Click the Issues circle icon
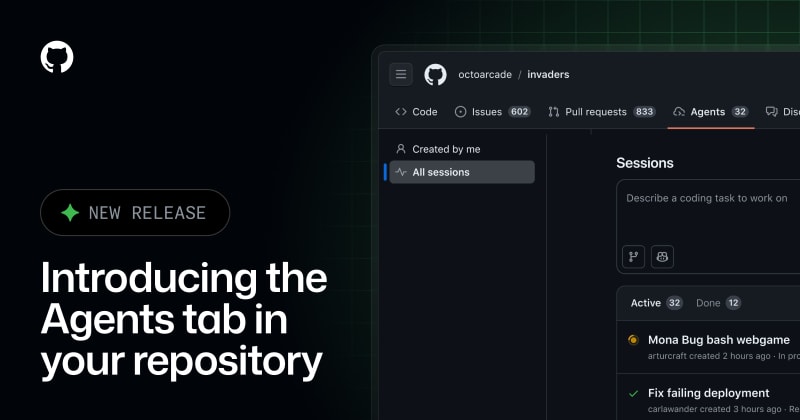 pyautogui.click(x=460, y=112)
